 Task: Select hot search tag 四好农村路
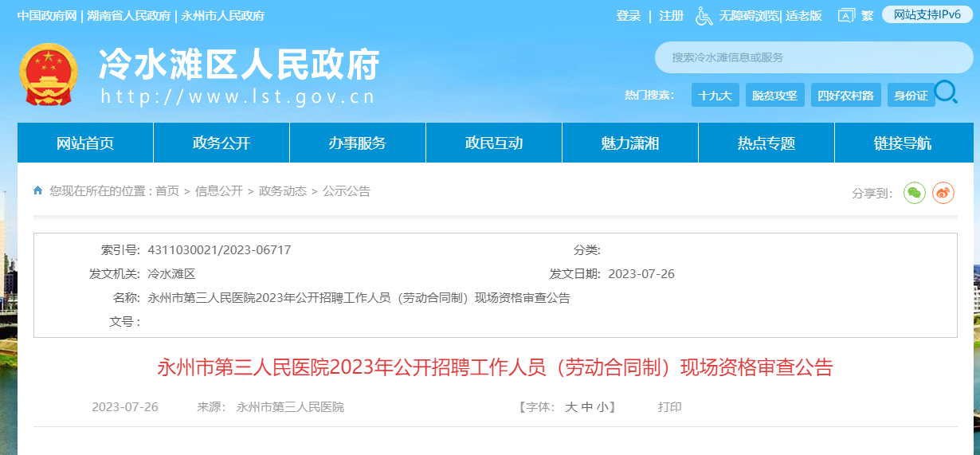(846, 95)
